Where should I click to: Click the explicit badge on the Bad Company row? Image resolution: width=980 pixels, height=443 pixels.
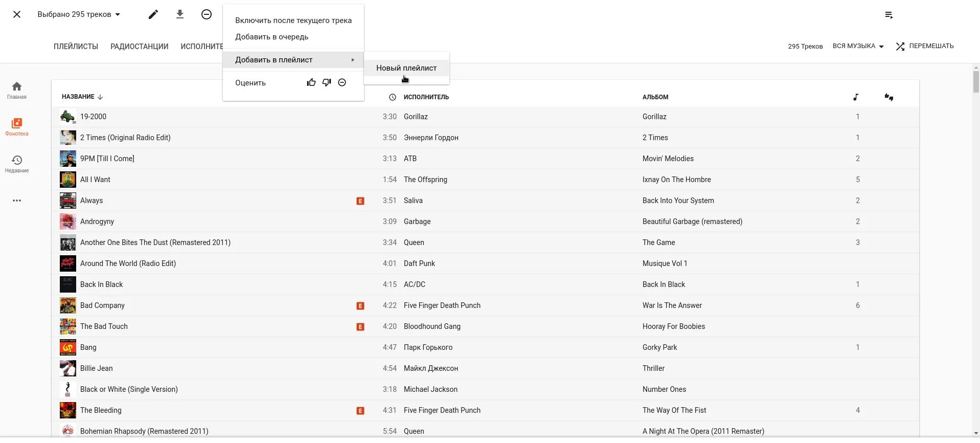pos(360,306)
